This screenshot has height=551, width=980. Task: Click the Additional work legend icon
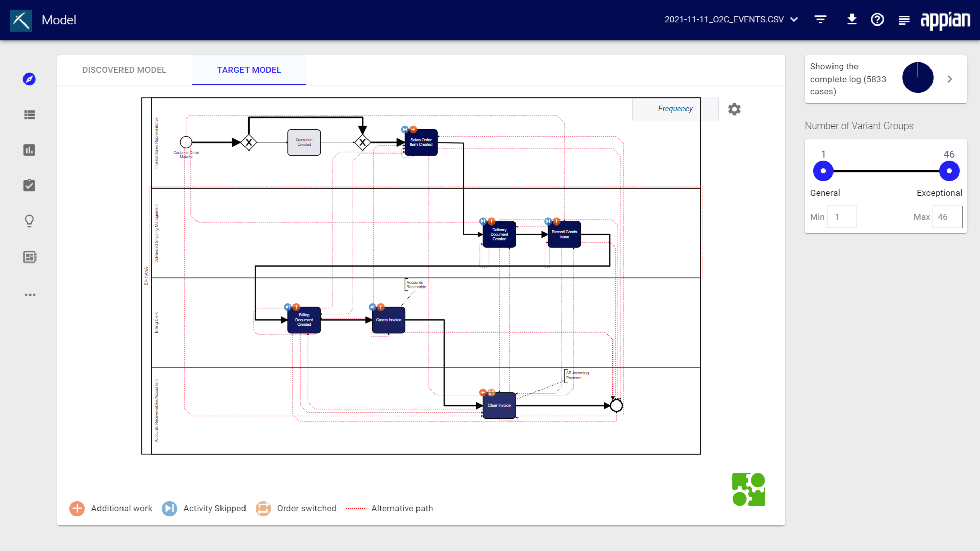[77, 508]
